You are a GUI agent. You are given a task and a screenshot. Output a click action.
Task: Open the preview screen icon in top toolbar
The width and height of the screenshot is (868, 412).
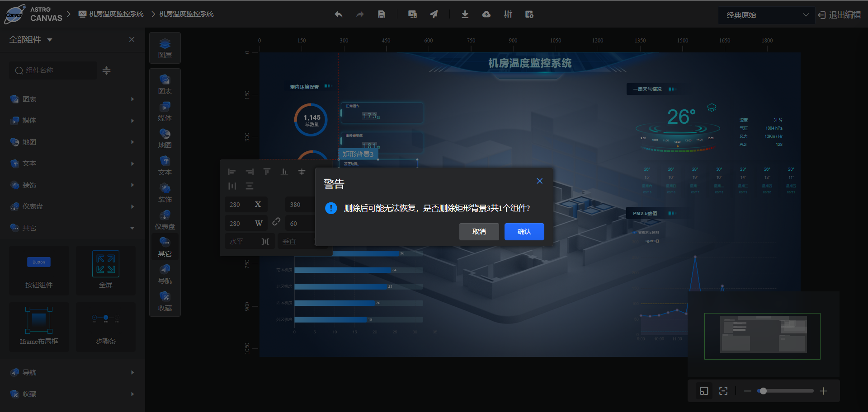click(x=412, y=14)
